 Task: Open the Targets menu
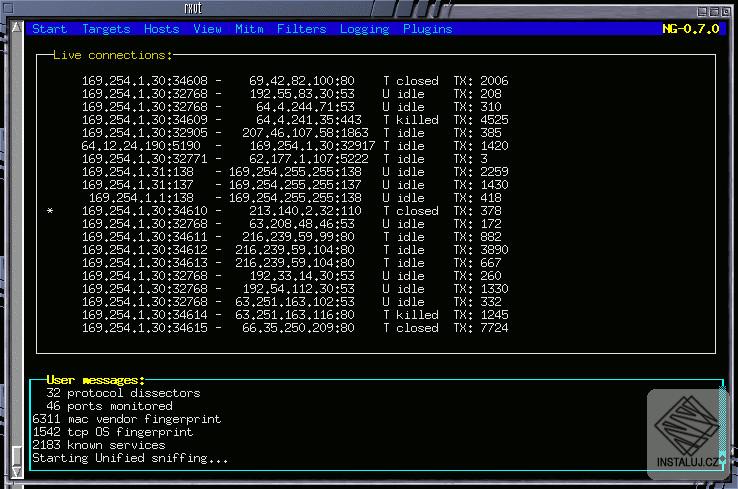[x=106, y=29]
